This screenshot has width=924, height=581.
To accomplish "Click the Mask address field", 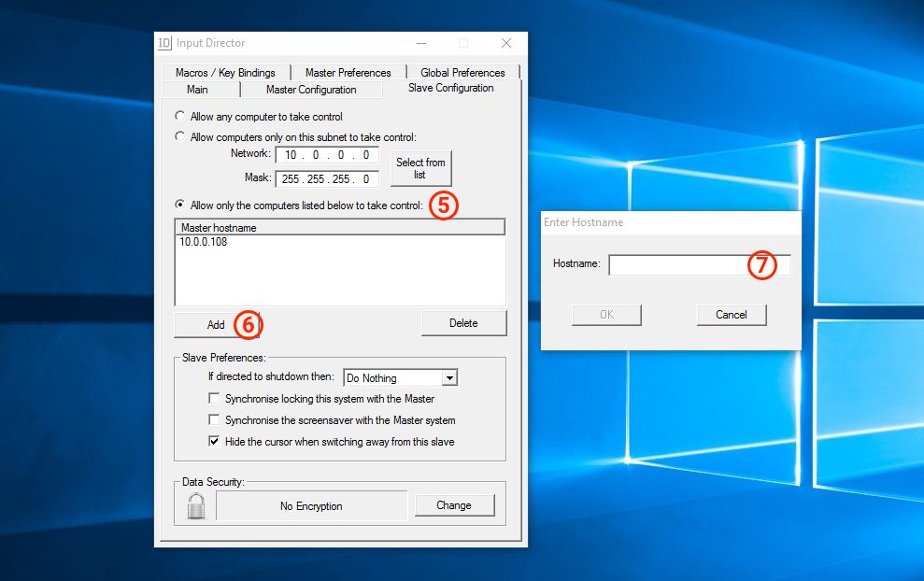I will click(326, 178).
